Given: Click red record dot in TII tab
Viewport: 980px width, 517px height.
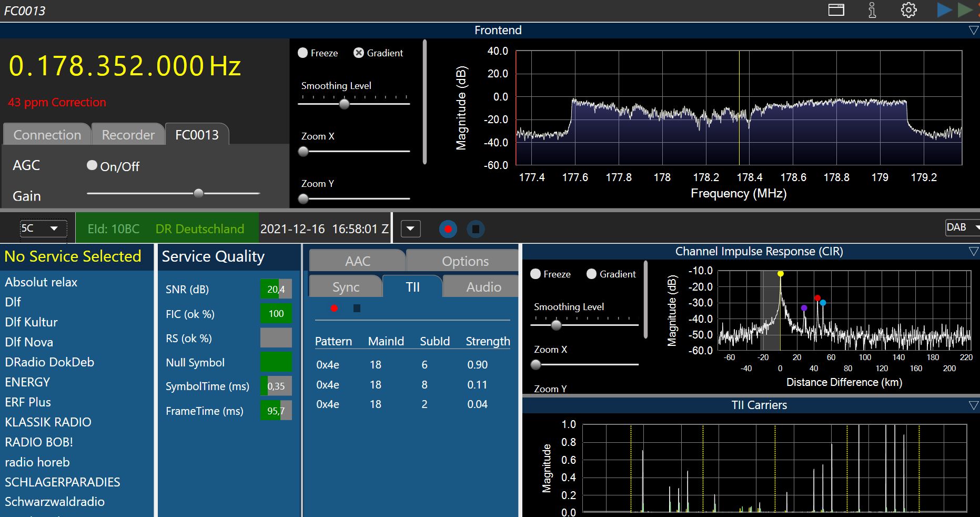Looking at the screenshot, I should pyautogui.click(x=334, y=308).
